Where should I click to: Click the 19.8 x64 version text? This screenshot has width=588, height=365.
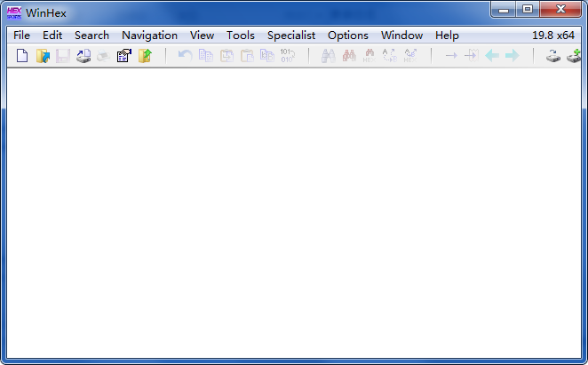(553, 36)
